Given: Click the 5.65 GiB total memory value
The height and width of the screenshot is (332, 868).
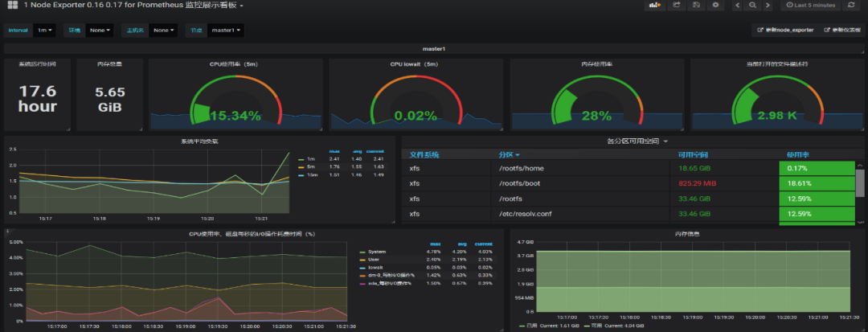Looking at the screenshot, I should click(109, 100).
